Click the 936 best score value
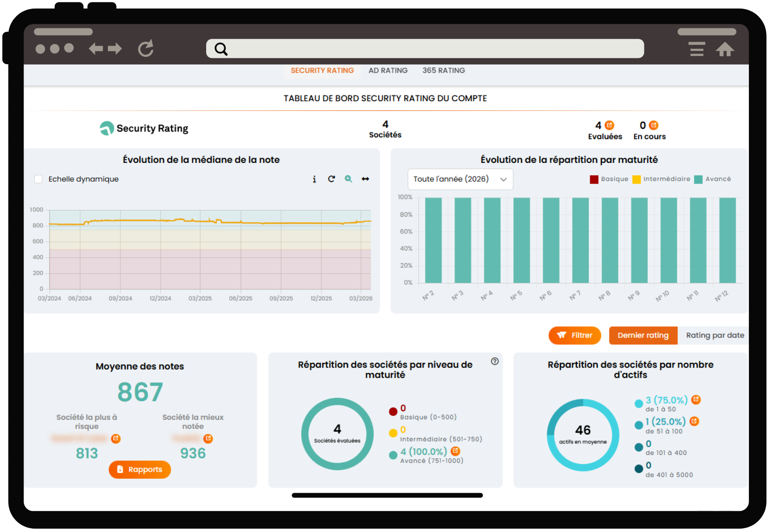The width and height of the screenshot is (771, 532). pyautogui.click(x=193, y=453)
